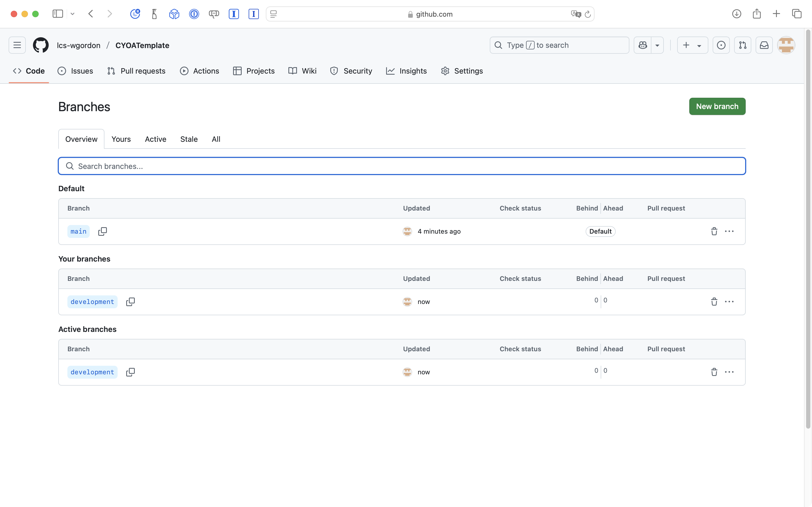Click the Copilot chat icon

642,45
